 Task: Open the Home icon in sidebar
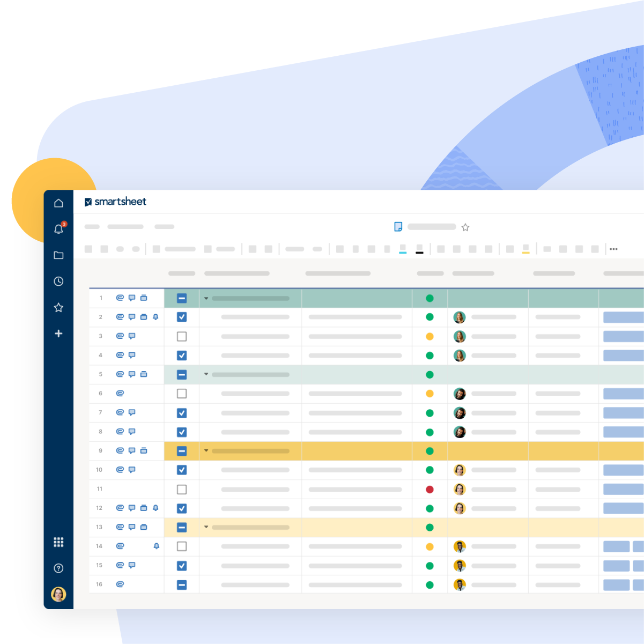(58, 203)
